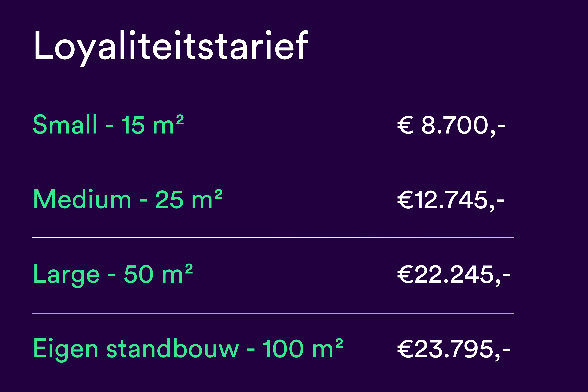Screen dimensions: 588x392
Task: Click the word standbouw
Action: pyautogui.click(x=173, y=348)
